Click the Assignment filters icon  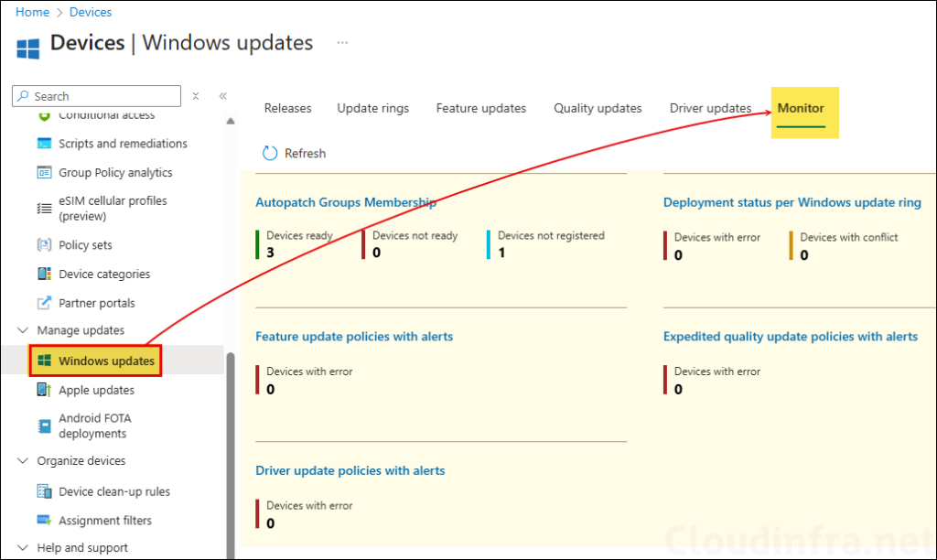click(x=44, y=521)
